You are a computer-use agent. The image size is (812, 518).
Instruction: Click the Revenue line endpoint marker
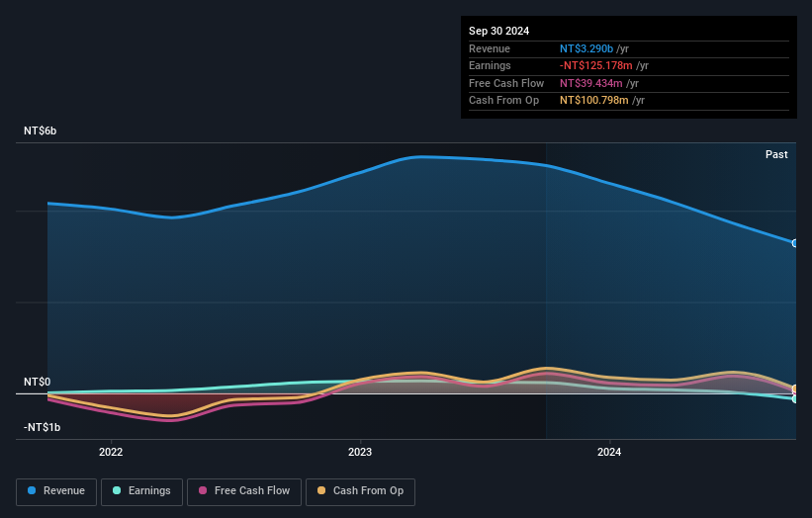coord(795,243)
